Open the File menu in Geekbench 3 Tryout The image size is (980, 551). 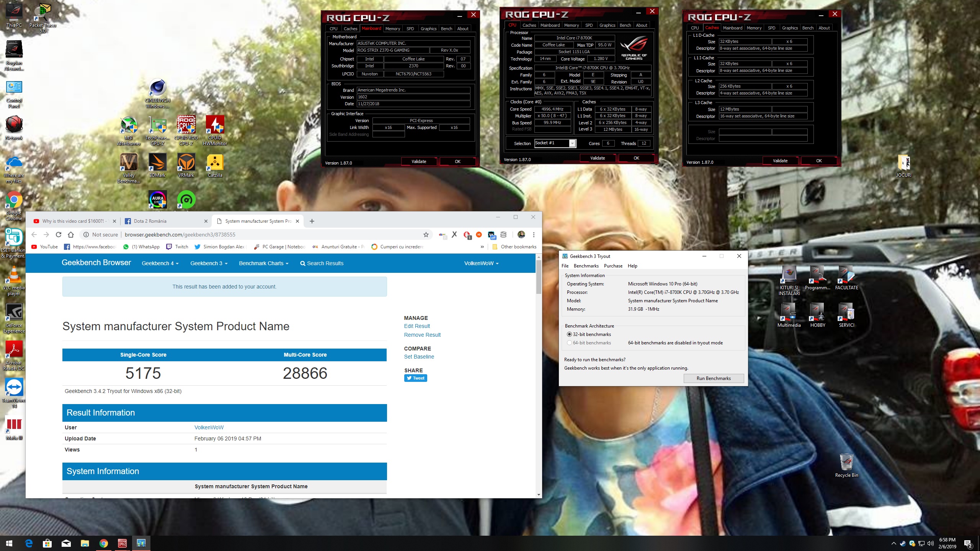tap(565, 266)
